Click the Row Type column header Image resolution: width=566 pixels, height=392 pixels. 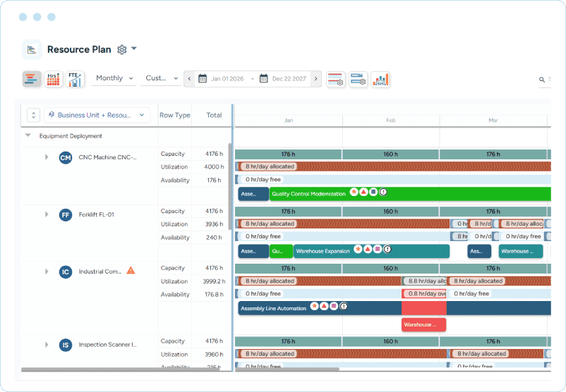tap(175, 115)
